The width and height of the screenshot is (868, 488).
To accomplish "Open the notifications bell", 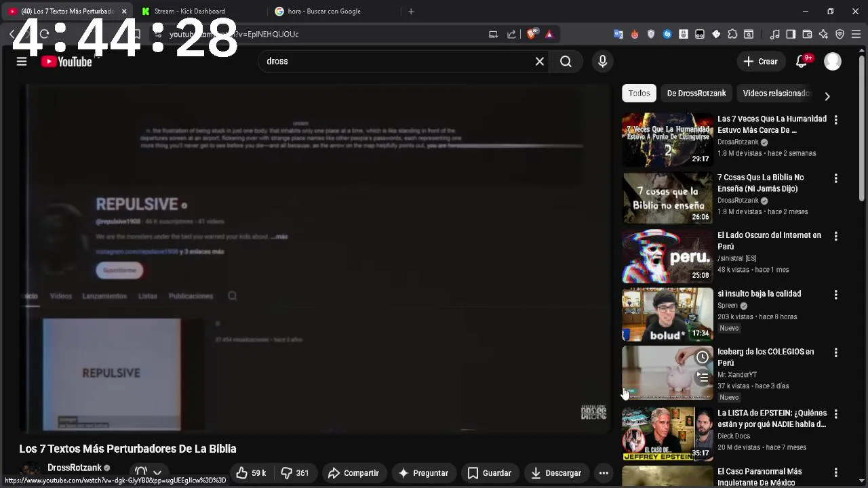I will tap(802, 62).
